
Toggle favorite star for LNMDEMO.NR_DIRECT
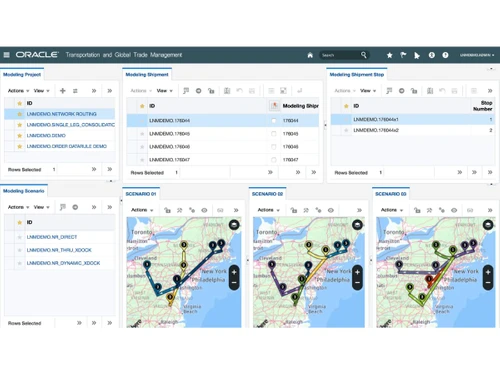20,237
